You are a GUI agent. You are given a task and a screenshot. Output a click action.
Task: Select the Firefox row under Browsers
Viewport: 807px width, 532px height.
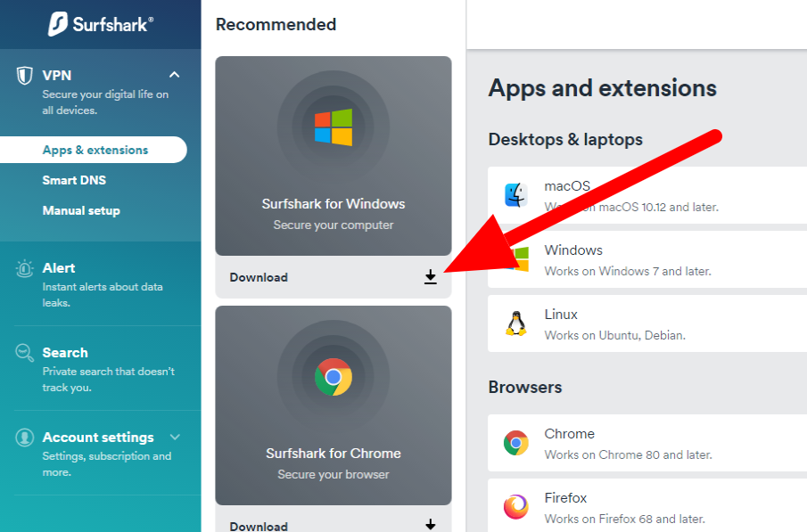[x=647, y=505]
